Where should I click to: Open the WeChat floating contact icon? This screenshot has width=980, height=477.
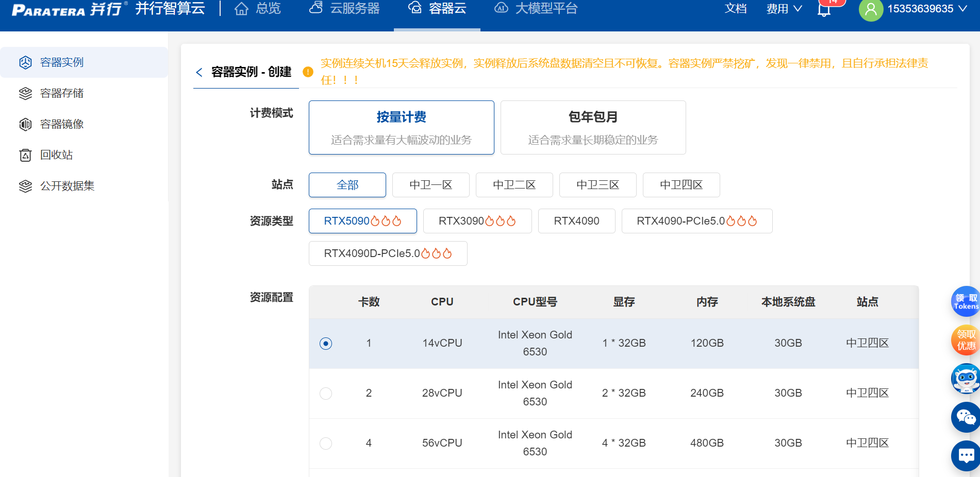(966, 417)
